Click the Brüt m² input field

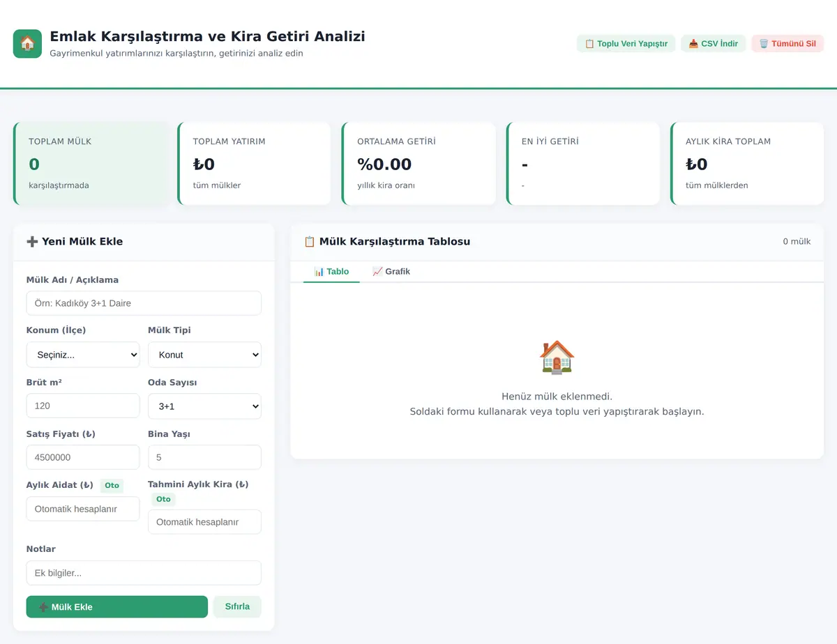point(83,406)
